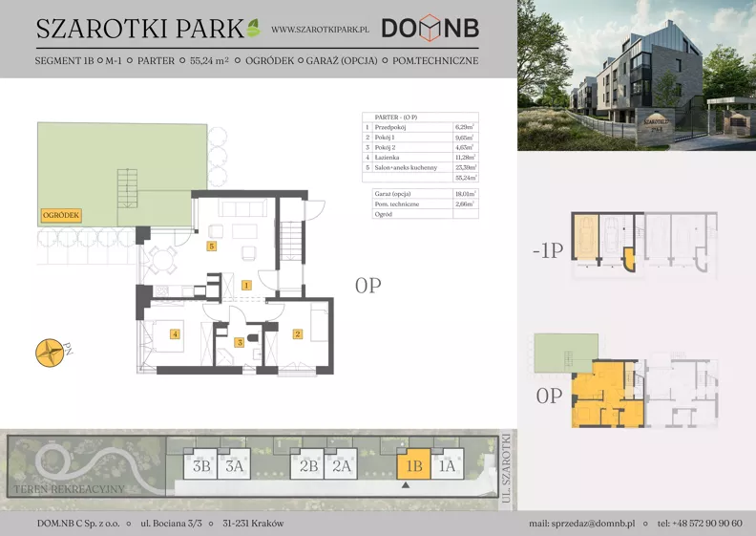This screenshot has height=536, width=756.
Task: Select segment 1A on the site plan
Action: click(x=448, y=464)
